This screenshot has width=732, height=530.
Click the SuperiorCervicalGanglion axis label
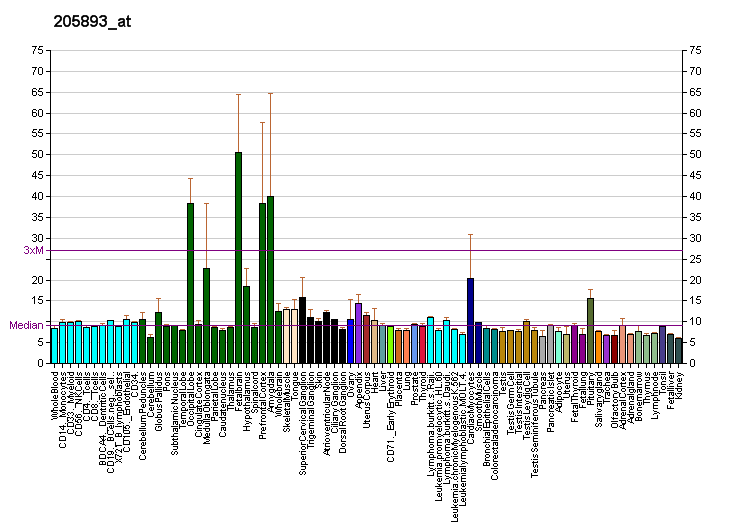click(x=303, y=421)
